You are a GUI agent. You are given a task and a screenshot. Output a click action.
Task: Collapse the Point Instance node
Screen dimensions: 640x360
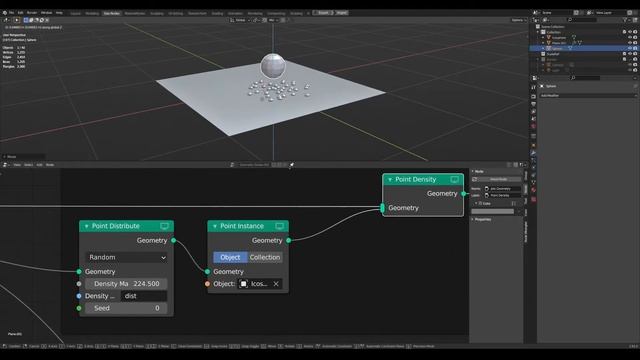tap(215, 226)
